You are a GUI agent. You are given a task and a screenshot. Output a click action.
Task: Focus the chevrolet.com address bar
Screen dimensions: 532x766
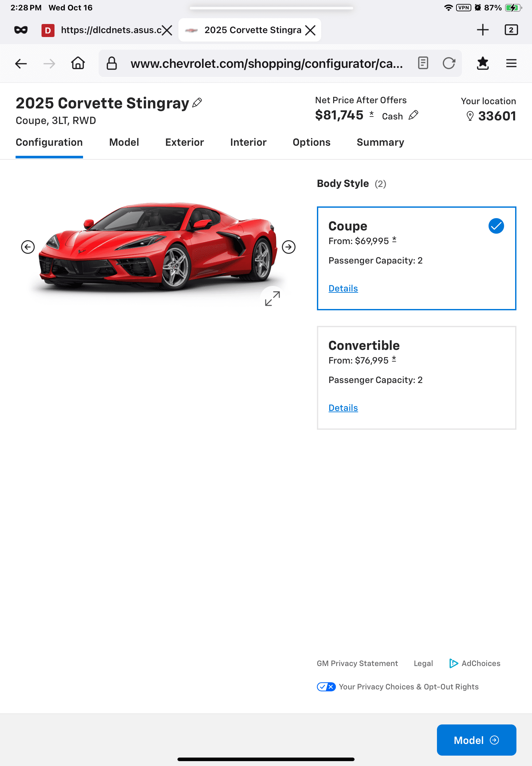(x=267, y=63)
